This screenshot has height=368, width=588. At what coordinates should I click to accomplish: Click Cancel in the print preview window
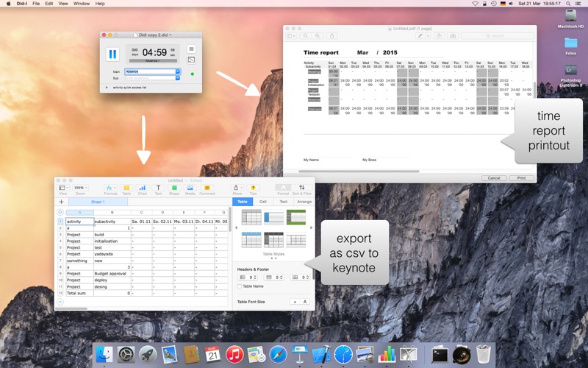point(494,178)
